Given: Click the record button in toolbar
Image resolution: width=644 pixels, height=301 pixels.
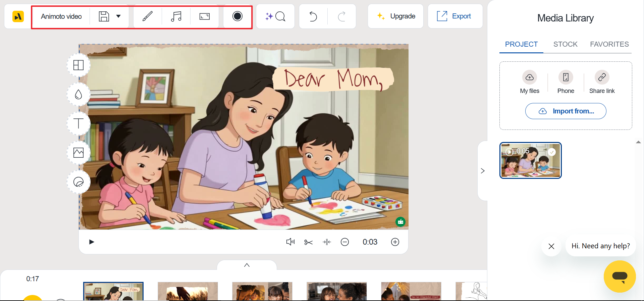Looking at the screenshot, I should pyautogui.click(x=237, y=16).
